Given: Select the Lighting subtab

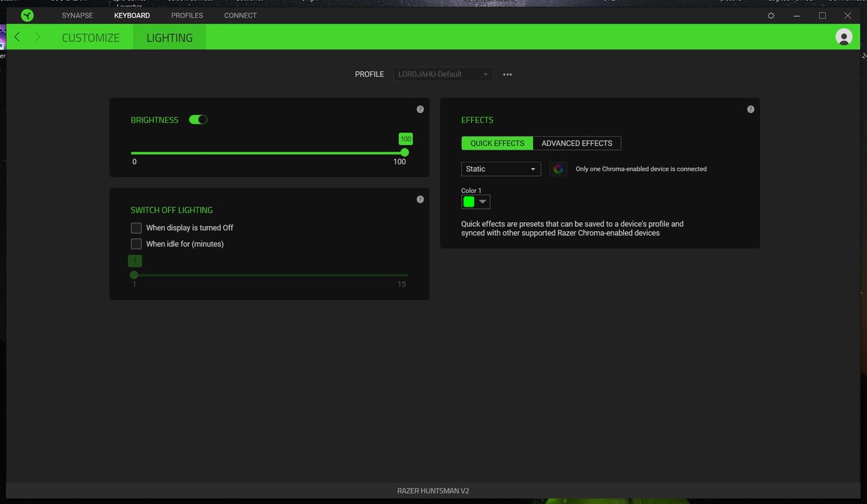Looking at the screenshot, I should 169,37.
